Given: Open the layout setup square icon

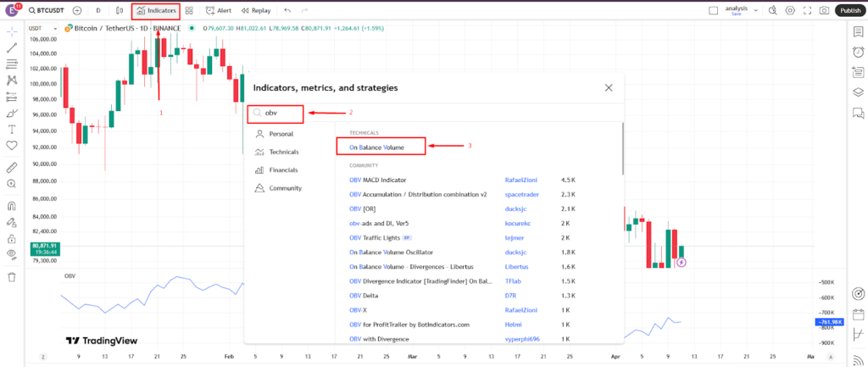Looking at the screenshot, I should tap(714, 10).
